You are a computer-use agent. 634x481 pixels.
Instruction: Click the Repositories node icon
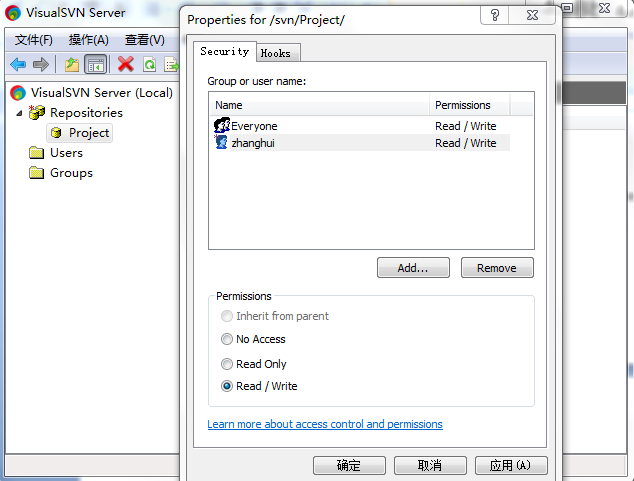[37, 112]
